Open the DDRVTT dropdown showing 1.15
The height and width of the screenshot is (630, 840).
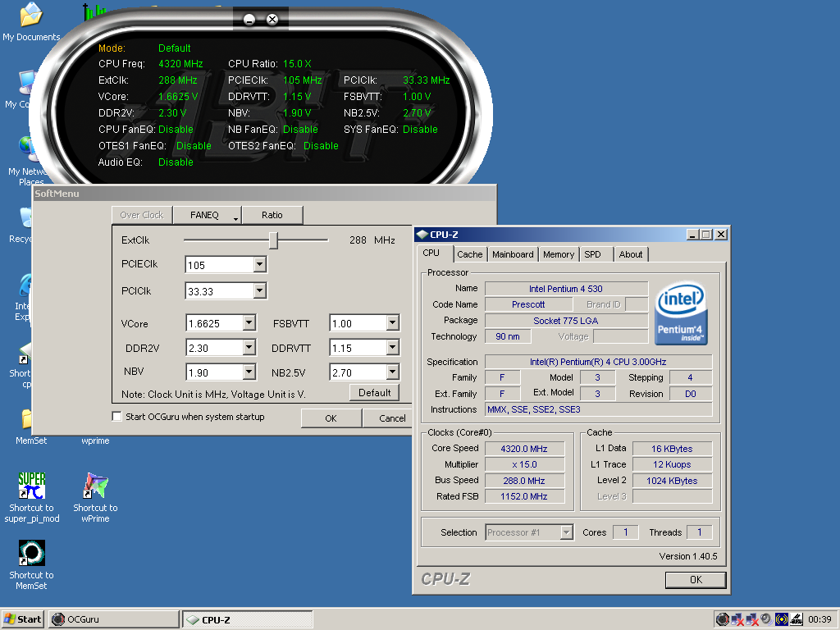[x=393, y=348]
